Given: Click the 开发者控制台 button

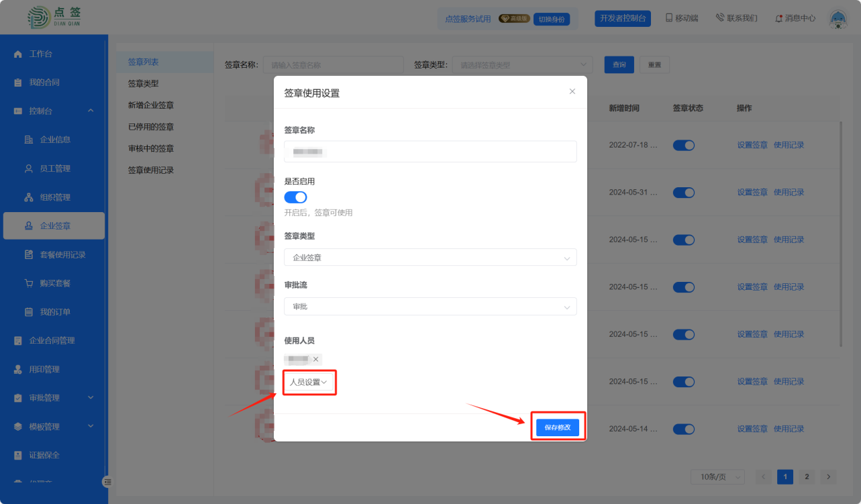Looking at the screenshot, I should tap(622, 18).
